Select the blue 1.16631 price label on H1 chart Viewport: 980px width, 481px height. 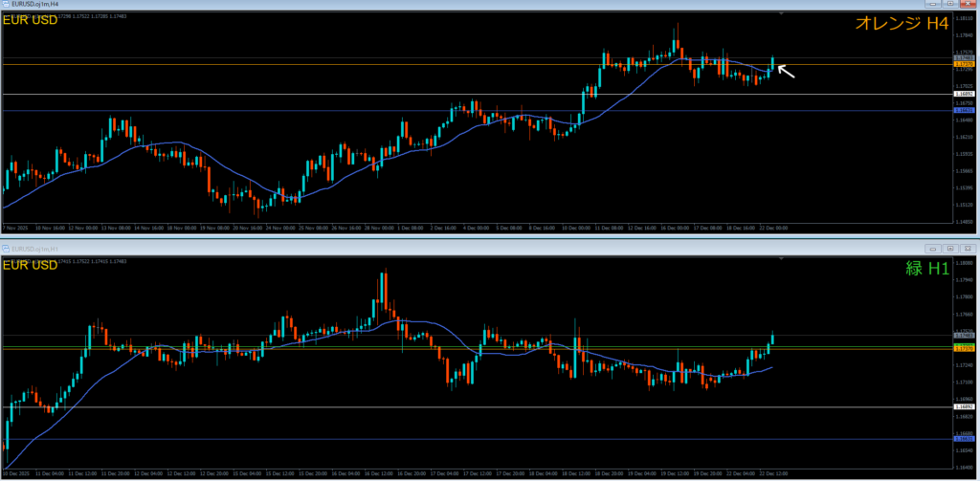[x=964, y=439]
